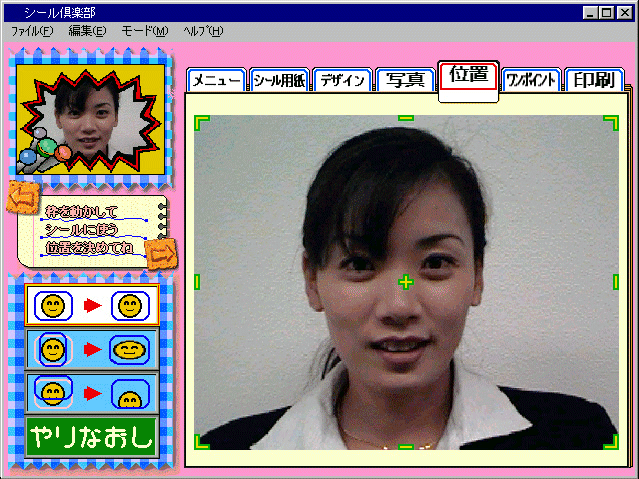Open the モード(M) menu

coord(144,31)
